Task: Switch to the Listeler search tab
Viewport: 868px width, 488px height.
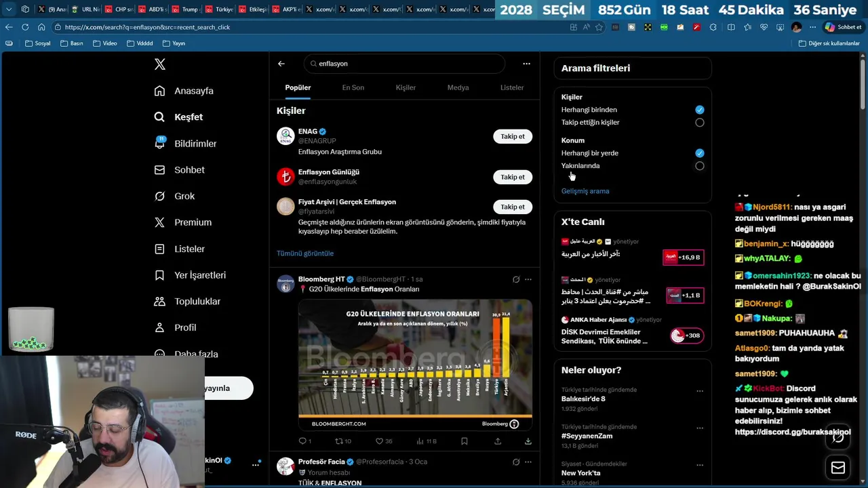Action: [512, 87]
